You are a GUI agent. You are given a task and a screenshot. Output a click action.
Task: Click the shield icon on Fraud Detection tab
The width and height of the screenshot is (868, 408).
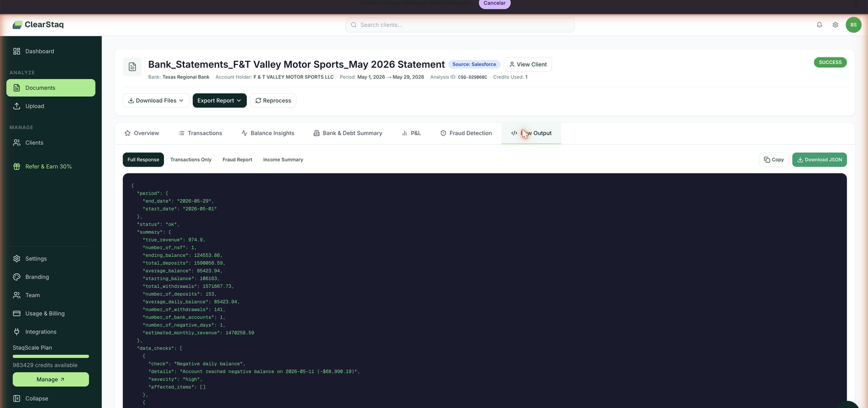click(443, 133)
